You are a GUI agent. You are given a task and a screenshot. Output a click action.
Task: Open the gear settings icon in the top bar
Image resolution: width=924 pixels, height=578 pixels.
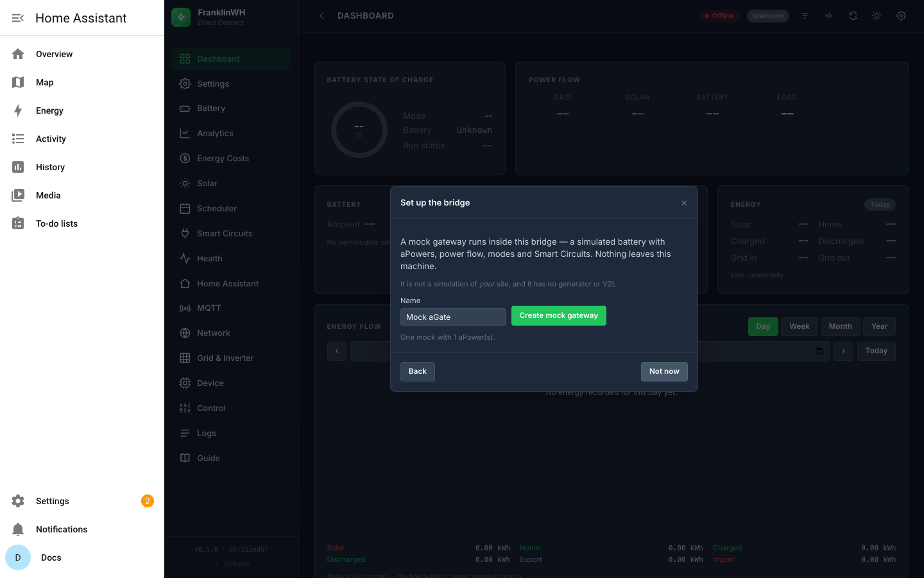tap(901, 16)
